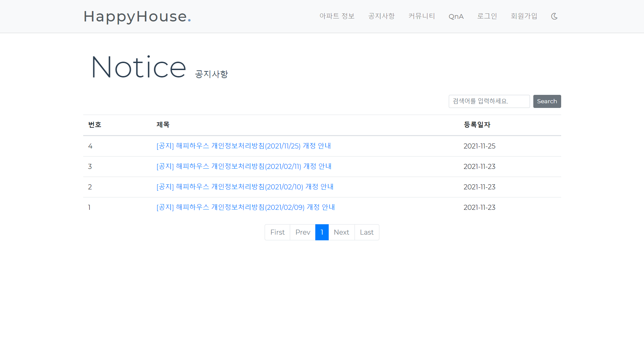This screenshot has width=644, height=362.
Task: Click the Search button
Action: click(x=547, y=101)
